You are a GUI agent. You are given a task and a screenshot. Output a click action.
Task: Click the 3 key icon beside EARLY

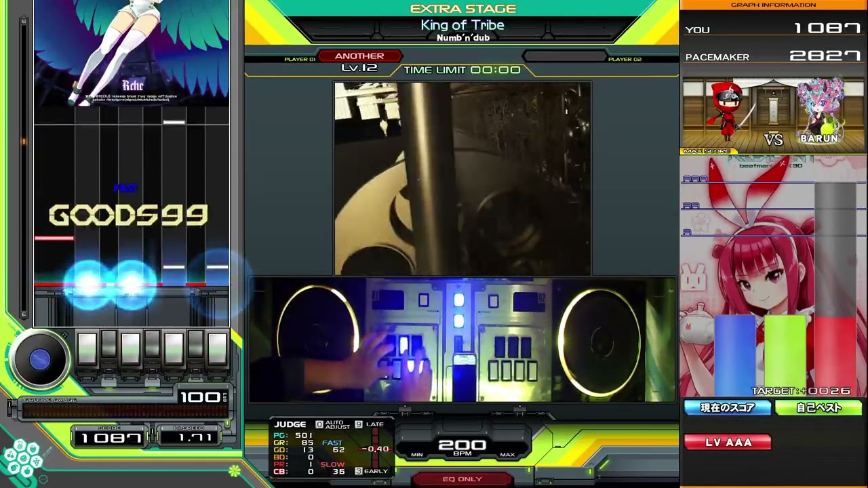point(359,470)
